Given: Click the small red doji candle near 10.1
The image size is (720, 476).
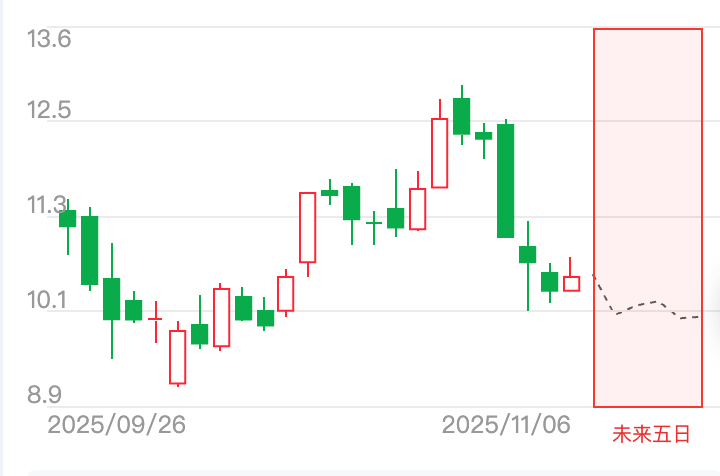Looking at the screenshot, I should pyautogui.click(x=155, y=319).
